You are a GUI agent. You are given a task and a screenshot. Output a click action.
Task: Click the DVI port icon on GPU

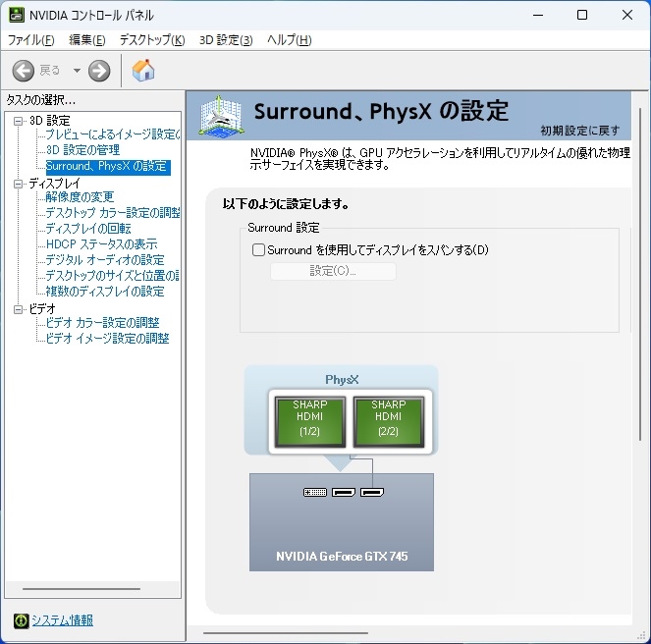click(315, 493)
